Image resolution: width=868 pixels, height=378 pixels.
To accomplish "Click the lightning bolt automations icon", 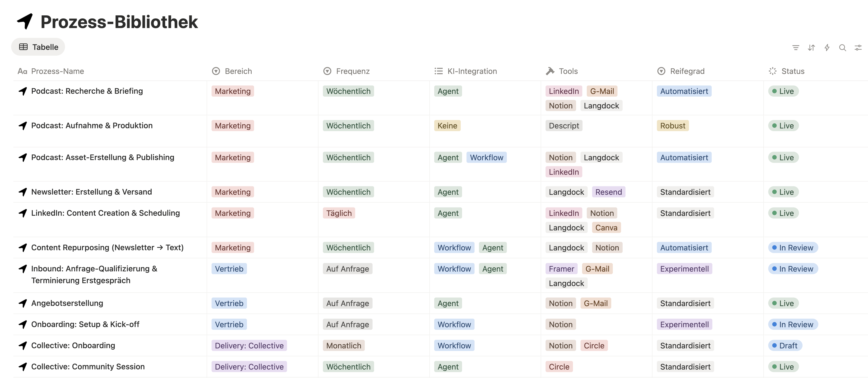I will (827, 47).
